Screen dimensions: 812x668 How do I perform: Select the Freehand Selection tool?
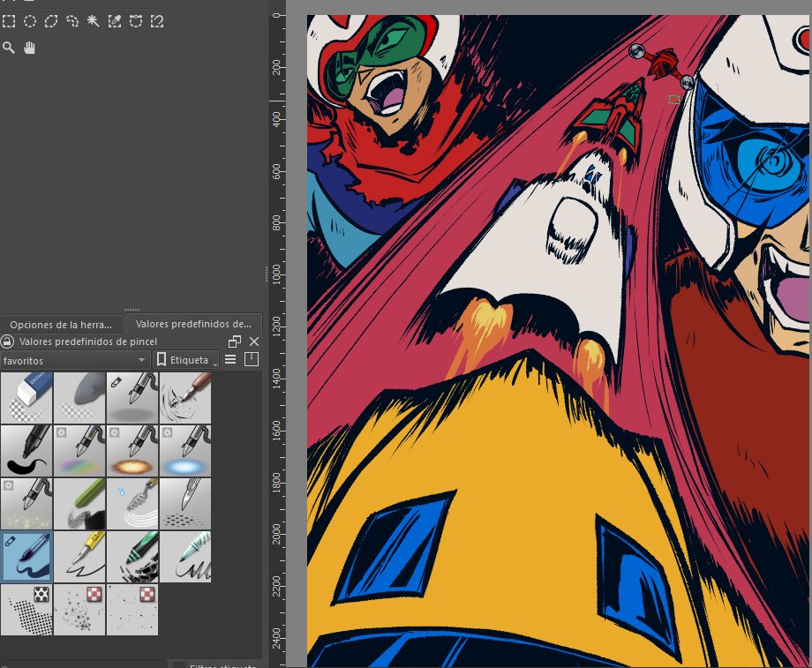[72, 21]
